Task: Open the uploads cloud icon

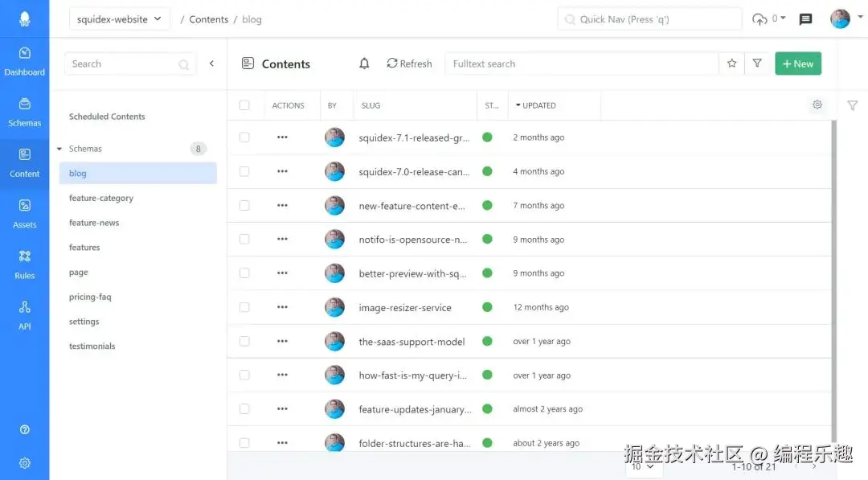Action: [x=759, y=18]
